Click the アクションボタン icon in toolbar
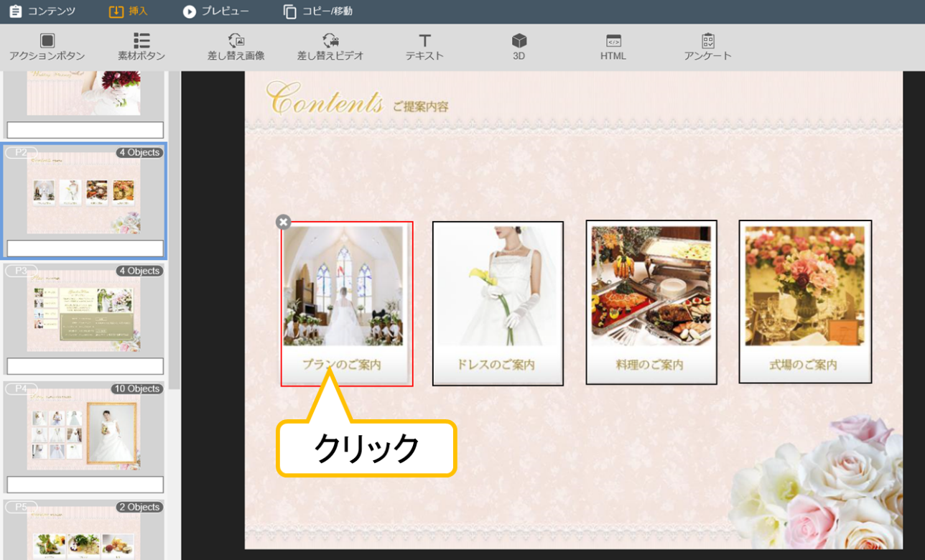 pos(47,47)
